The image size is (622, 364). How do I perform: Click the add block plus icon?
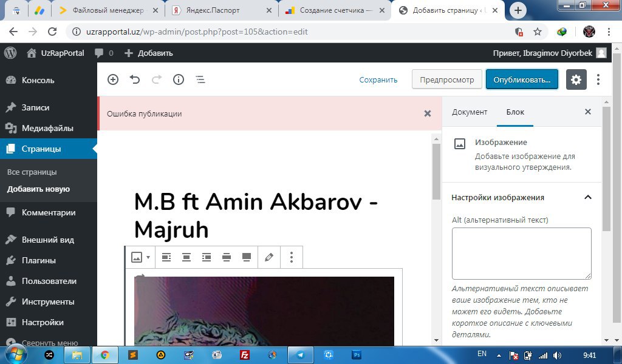pyautogui.click(x=113, y=79)
